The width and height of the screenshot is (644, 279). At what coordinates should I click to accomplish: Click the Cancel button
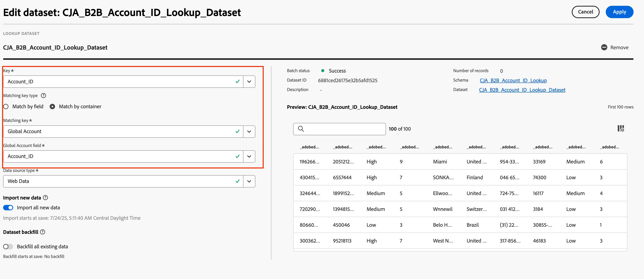point(585,12)
